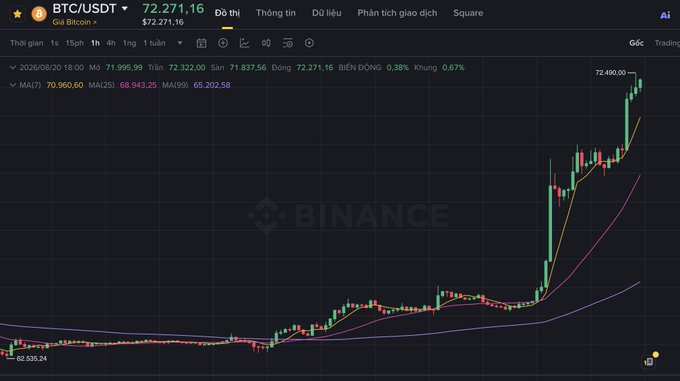Click the Bitcoin coin logo
Image resolution: width=680 pixels, height=381 pixels.
pos(39,14)
